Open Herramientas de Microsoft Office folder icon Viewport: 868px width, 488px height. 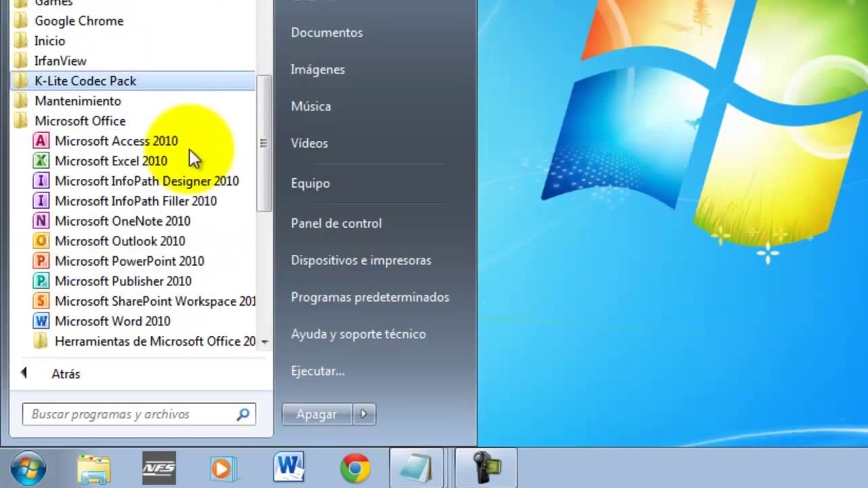pyautogui.click(x=41, y=341)
